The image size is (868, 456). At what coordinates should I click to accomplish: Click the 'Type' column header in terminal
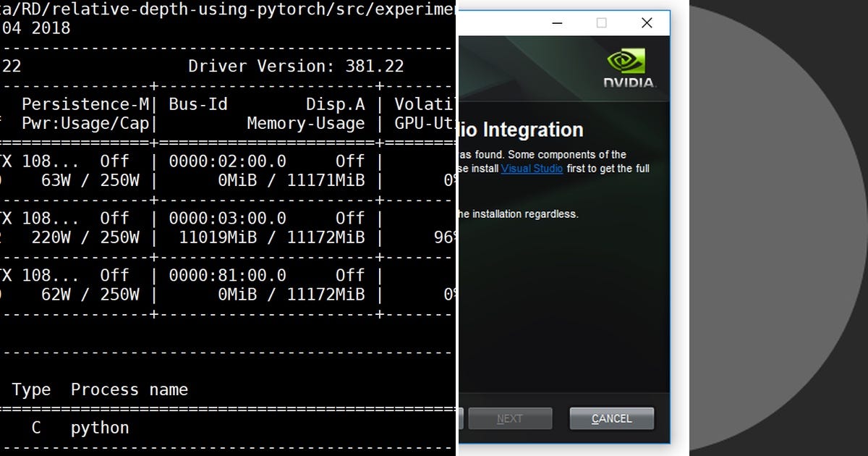pyautogui.click(x=31, y=390)
